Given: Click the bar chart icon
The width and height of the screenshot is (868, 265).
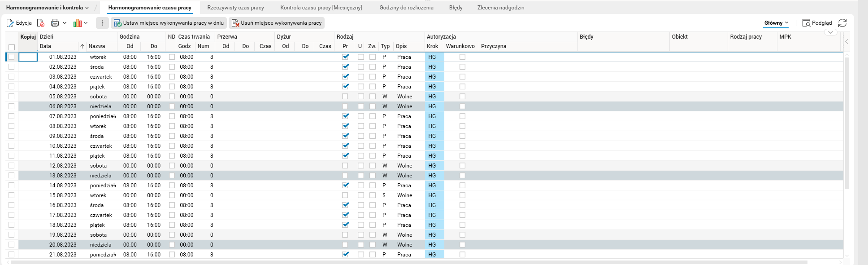Looking at the screenshot, I should click(x=78, y=23).
